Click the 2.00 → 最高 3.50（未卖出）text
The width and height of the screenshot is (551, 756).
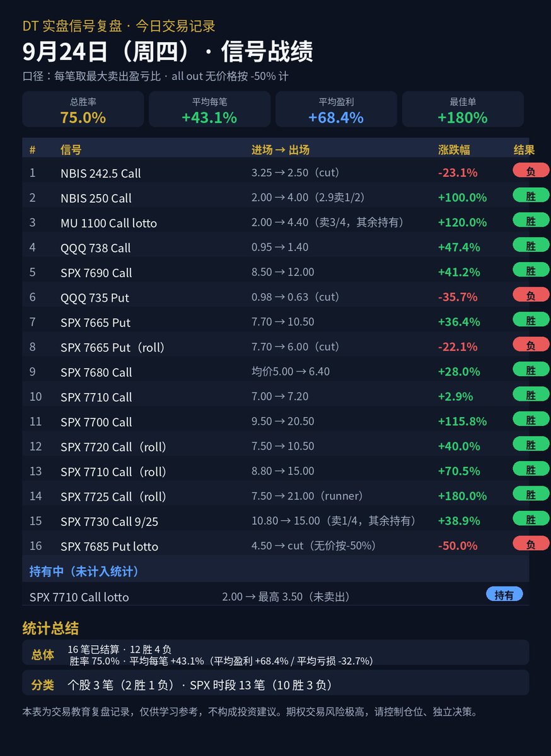pyautogui.click(x=286, y=596)
